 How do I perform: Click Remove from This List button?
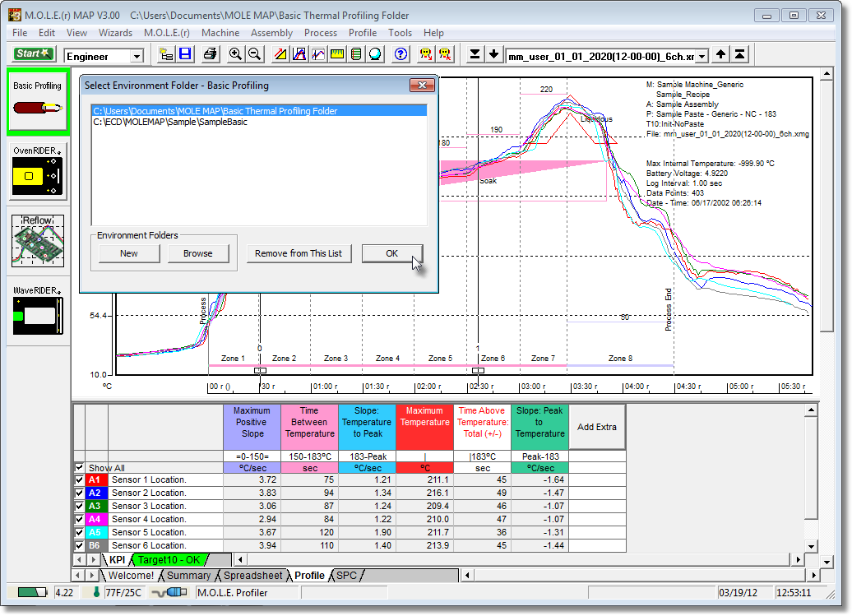pyautogui.click(x=299, y=253)
